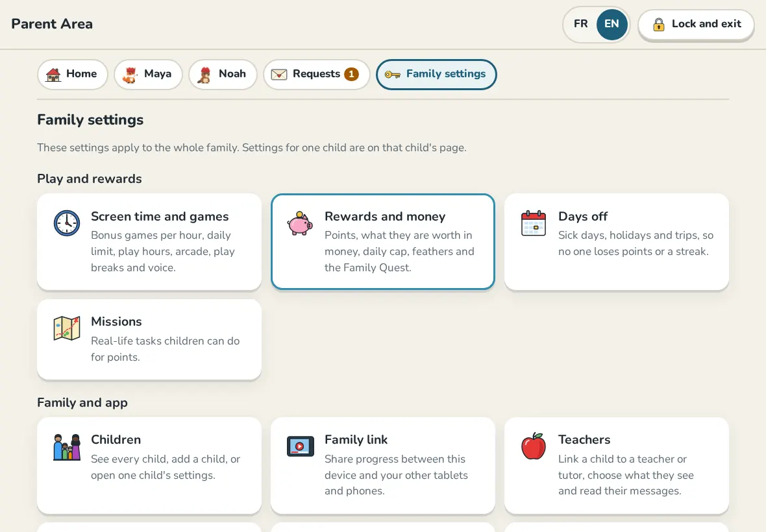Image resolution: width=766 pixels, height=532 pixels.
Task: Click the clock icon on Screen time card
Action: pos(66,223)
